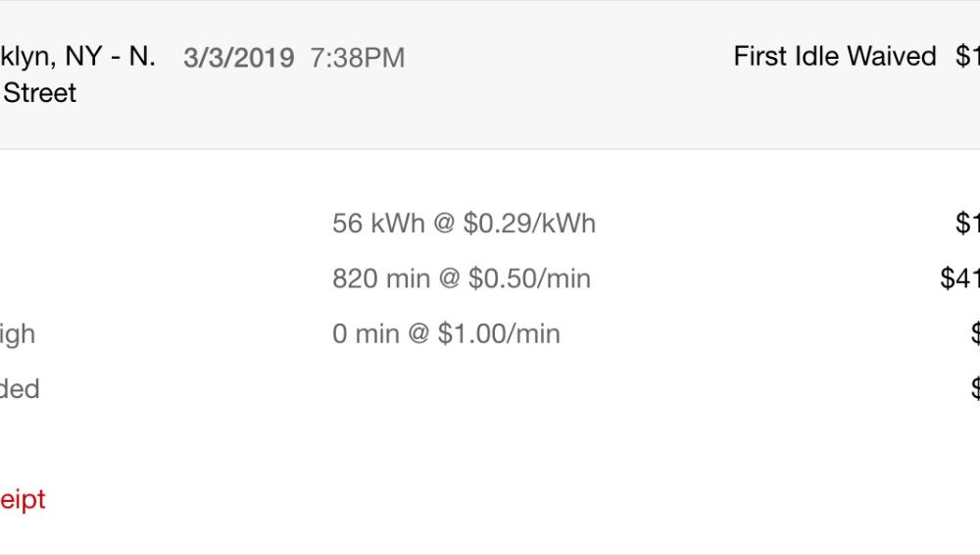Viewport: 980px width, 555px height.
Task: Select the 3/3/2019 date text
Action: pos(239,58)
